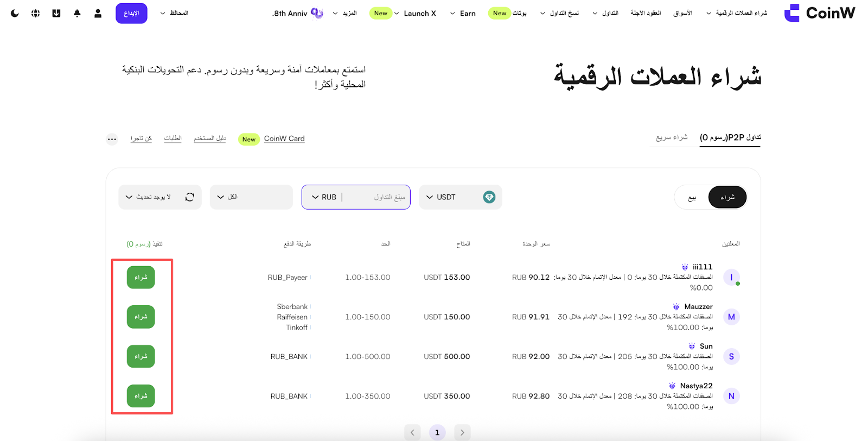This screenshot has width=868, height=441.
Task: Select page 1 in pagination
Action: [x=437, y=432]
